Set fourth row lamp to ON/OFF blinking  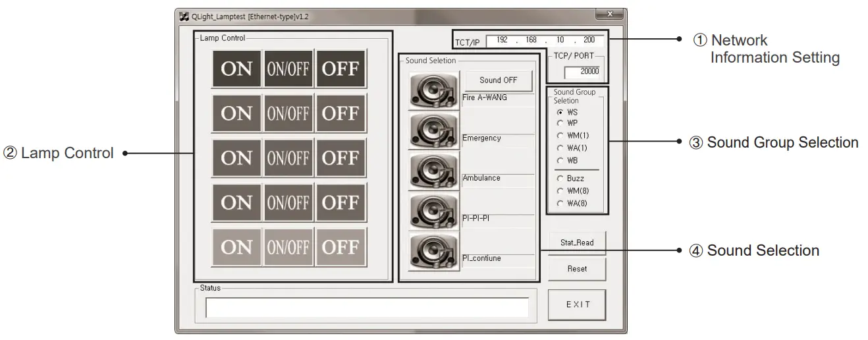point(288,202)
